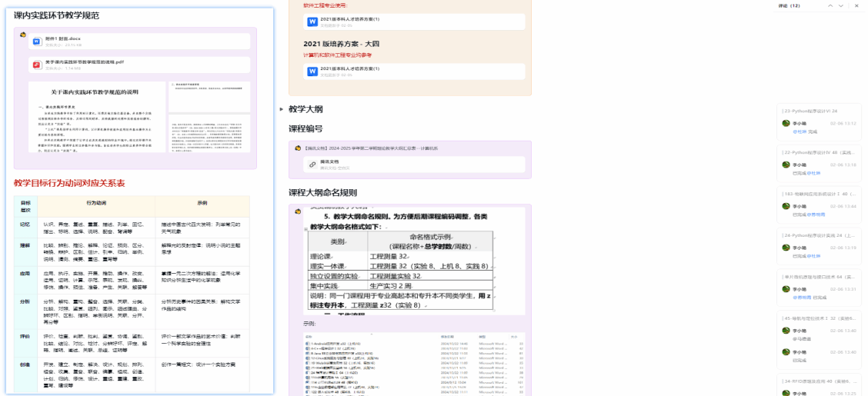Click 李小胳's avatar in the 23-Python程序设计VI comment
Image resolution: width=868 pixels, height=396 pixels.
[x=786, y=123]
